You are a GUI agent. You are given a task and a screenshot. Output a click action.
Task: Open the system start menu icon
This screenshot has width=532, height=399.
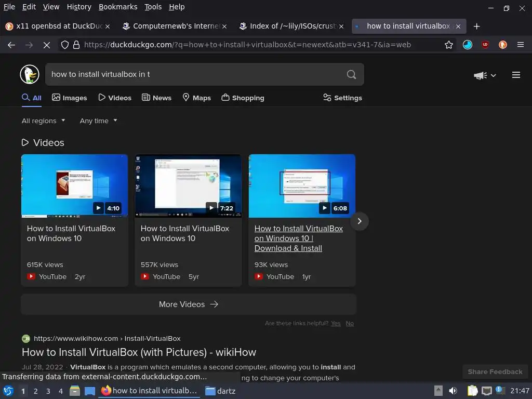[x=8, y=391]
